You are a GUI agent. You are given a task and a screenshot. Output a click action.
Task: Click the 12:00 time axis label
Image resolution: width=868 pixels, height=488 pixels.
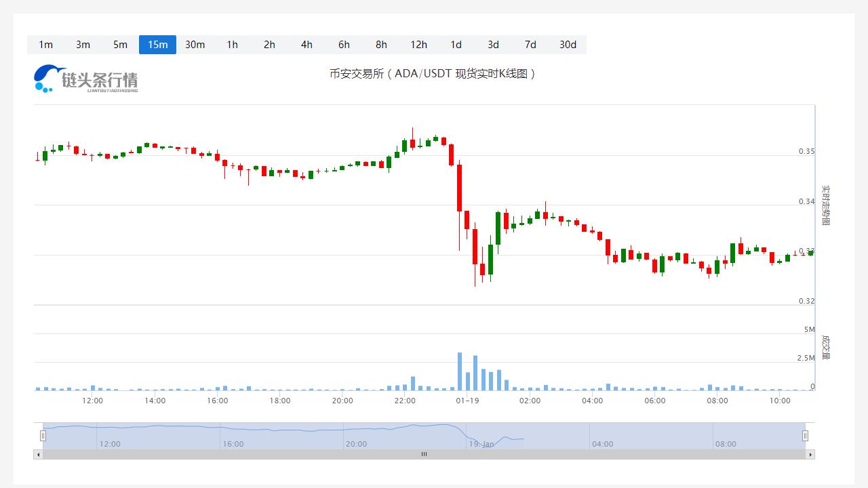92,401
